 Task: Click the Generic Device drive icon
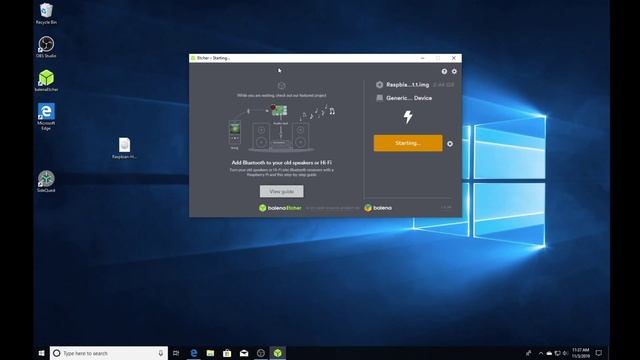pyautogui.click(x=380, y=98)
